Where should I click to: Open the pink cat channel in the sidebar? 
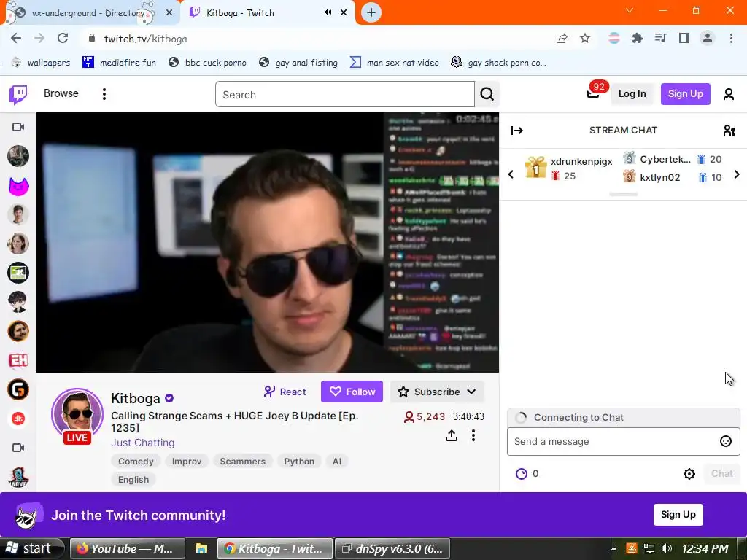(x=18, y=185)
